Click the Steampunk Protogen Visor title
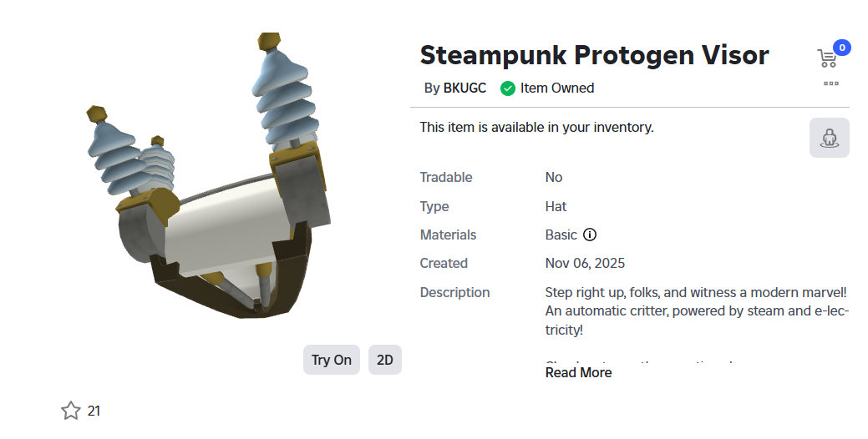 coord(594,55)
